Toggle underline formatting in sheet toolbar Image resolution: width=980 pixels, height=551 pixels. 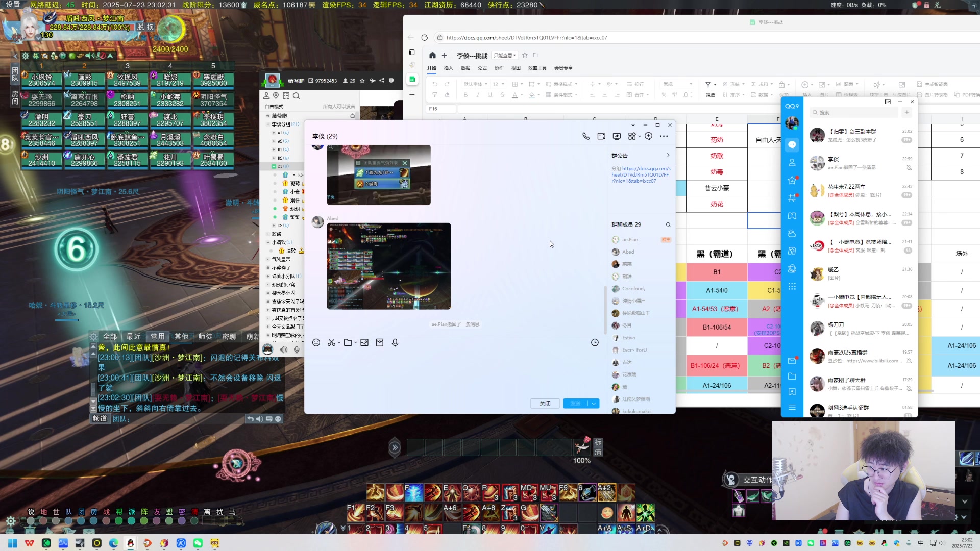(490, 95)
